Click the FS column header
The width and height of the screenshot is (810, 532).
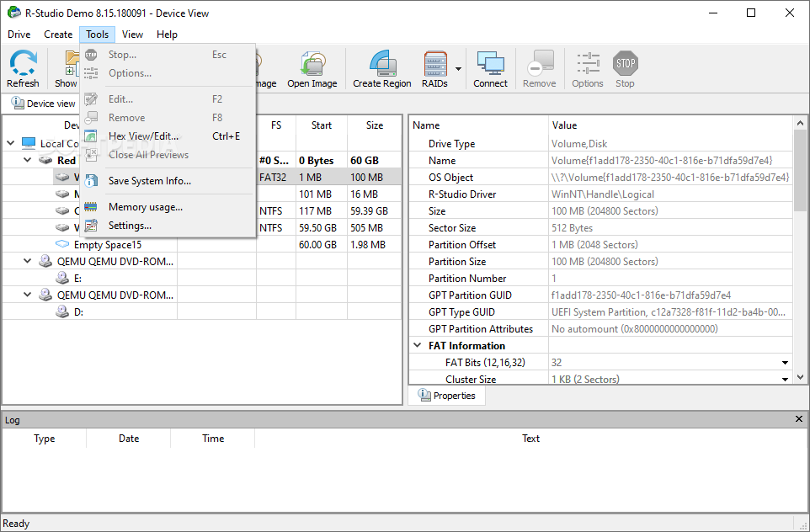tap(276, 125)
